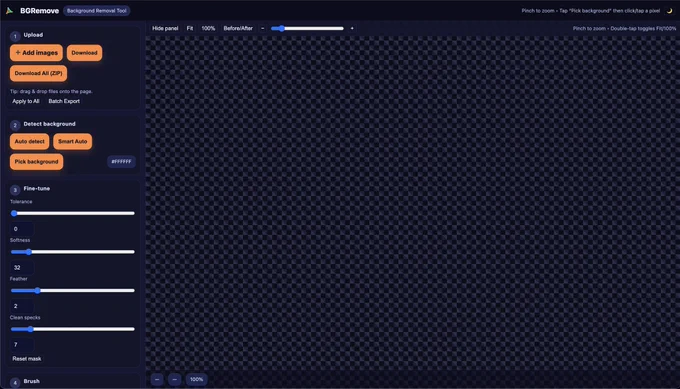The width and height of the screenshot is (680, 389).
Task: Click the step 2 number badge
Action: click(x=15, y=125)
